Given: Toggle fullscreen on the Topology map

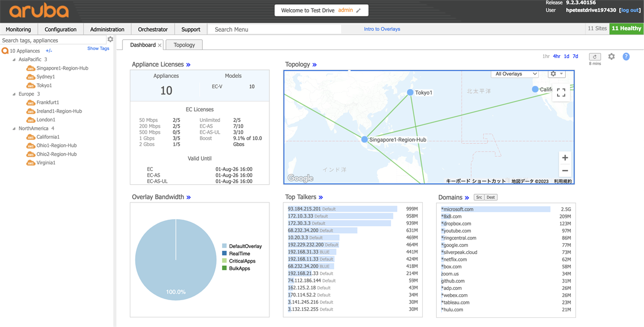Looking at the screenshot, I should click(x=561, y=92).
